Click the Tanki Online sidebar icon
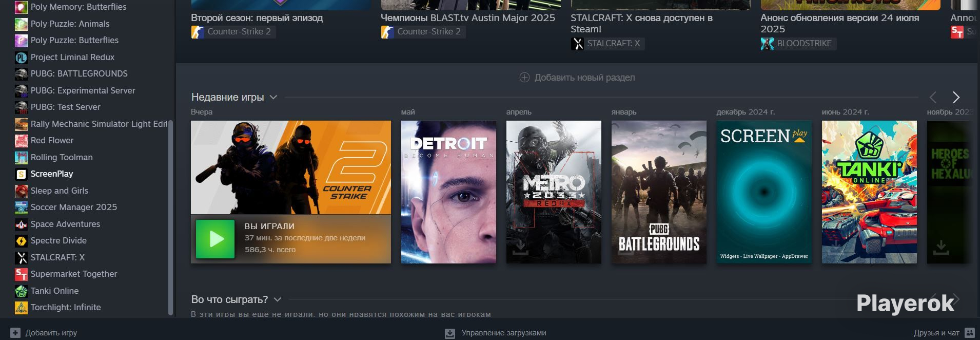This screenshot has height=340, width=980. click(x=21, y=291)
